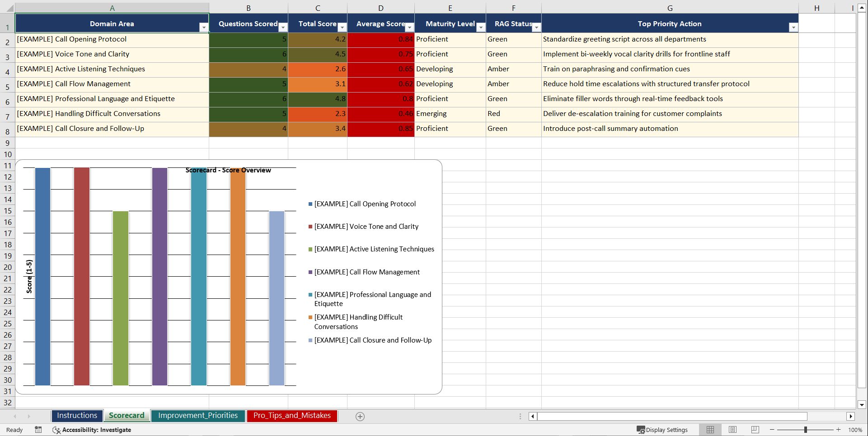The image size is (868, 436).
Task: Open the Pro_Tips_and_Mistakes sheet tab
Action: click(x=292, y=415)
